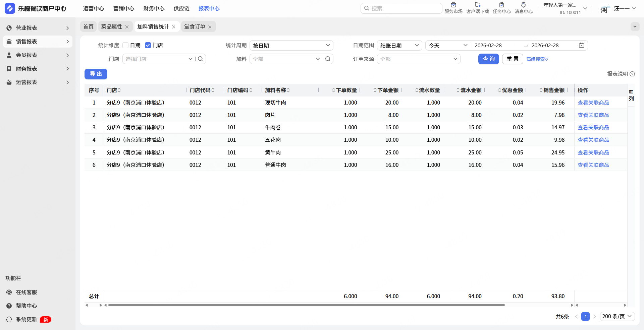
Task: Click the horizontal table scrollbar
Action: pos(306,305)
